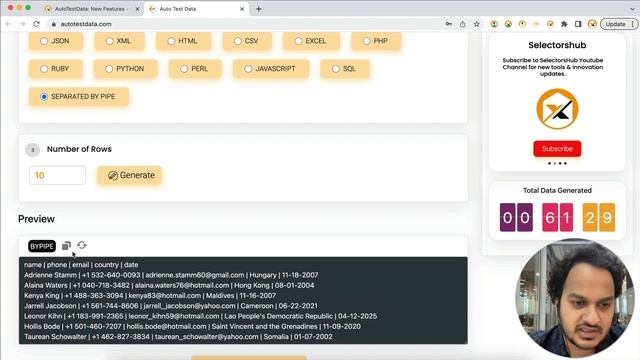The image size is (640, 360).
Task: Click the Generate button
Action: click(129, 176)
